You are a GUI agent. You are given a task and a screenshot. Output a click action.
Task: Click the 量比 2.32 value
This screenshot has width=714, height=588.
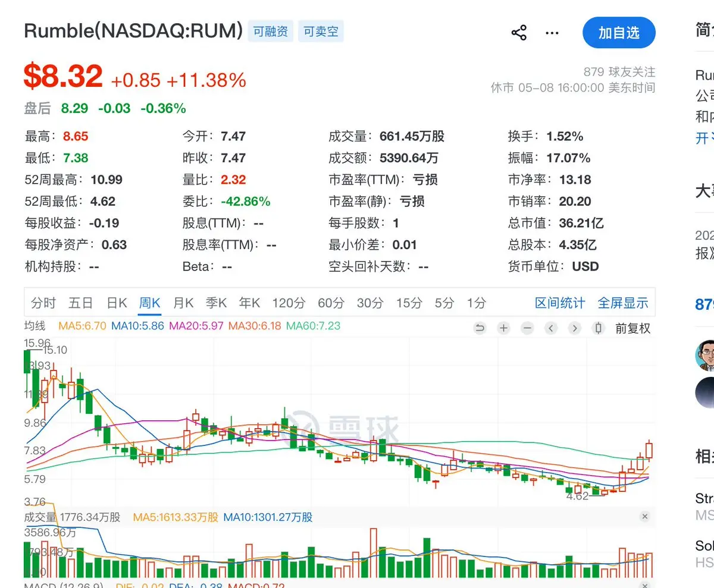tap(233, 180)
